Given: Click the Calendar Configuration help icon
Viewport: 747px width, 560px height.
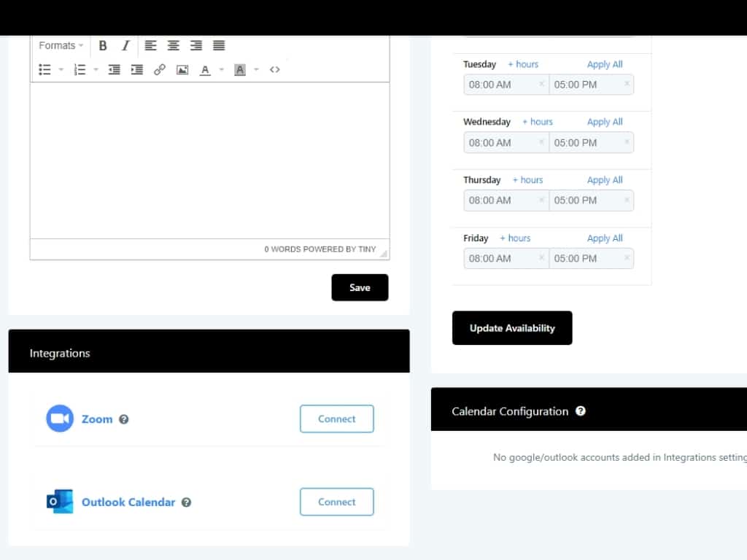Looking at the screenshot, I should tap(581, 411).
